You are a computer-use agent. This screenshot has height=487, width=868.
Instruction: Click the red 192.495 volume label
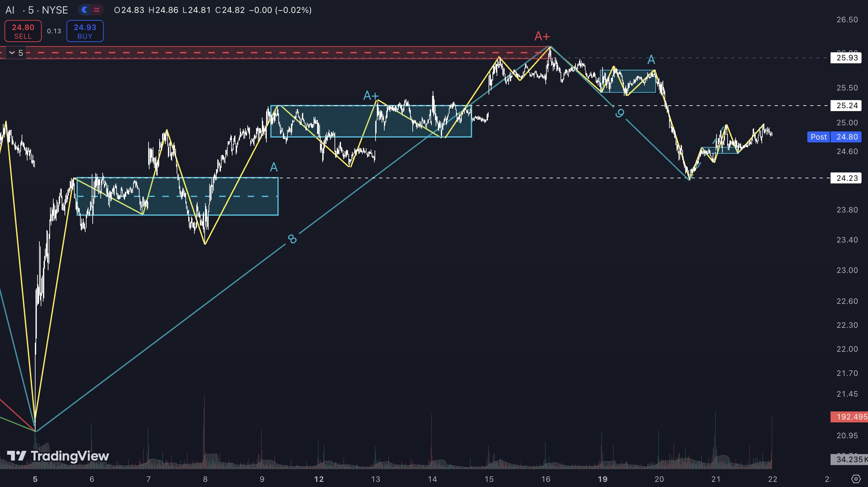[849, 417]
